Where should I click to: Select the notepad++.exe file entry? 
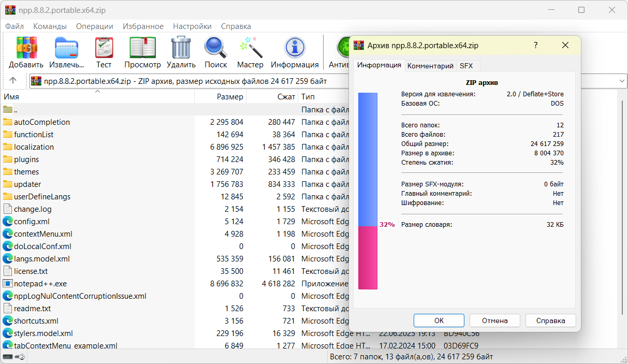pyautogui.click(x=40, y=284)
